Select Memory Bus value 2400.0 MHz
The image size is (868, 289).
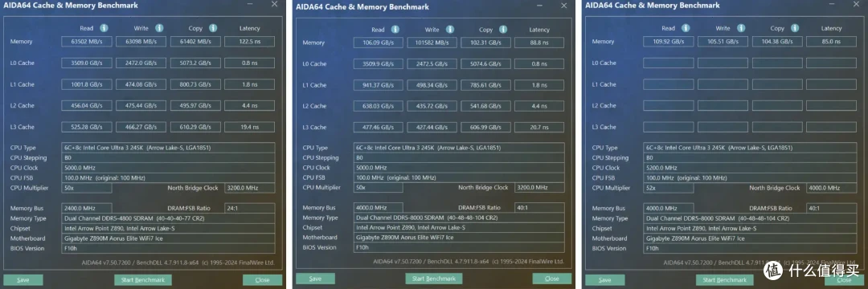click(x=87, y=209)
